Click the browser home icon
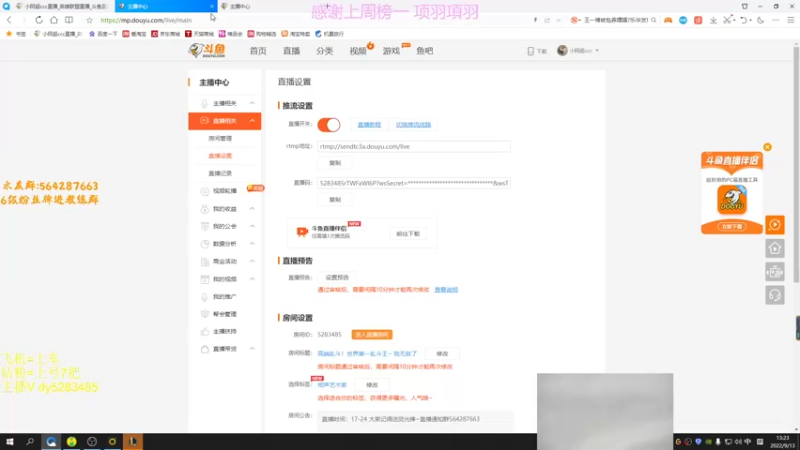The width and height of the screenshot is (800, 450). [54, 20]
